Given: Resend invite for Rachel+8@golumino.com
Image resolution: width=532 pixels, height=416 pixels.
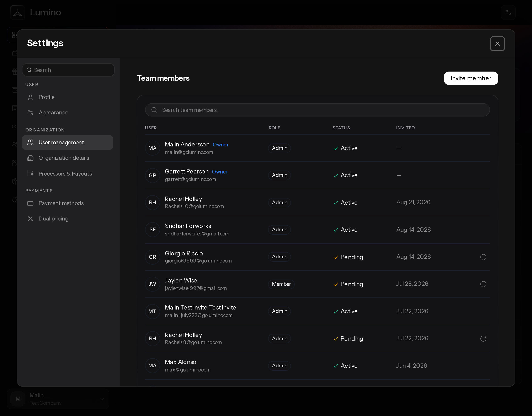Looking at the screenshot, I should 483,338.
